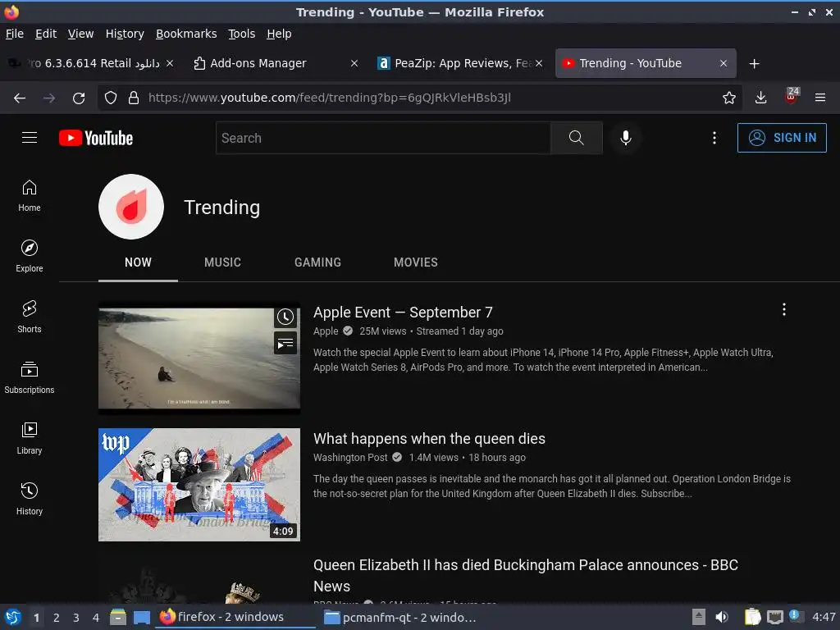
Task: Open History in sidebar
Action: 30,499
